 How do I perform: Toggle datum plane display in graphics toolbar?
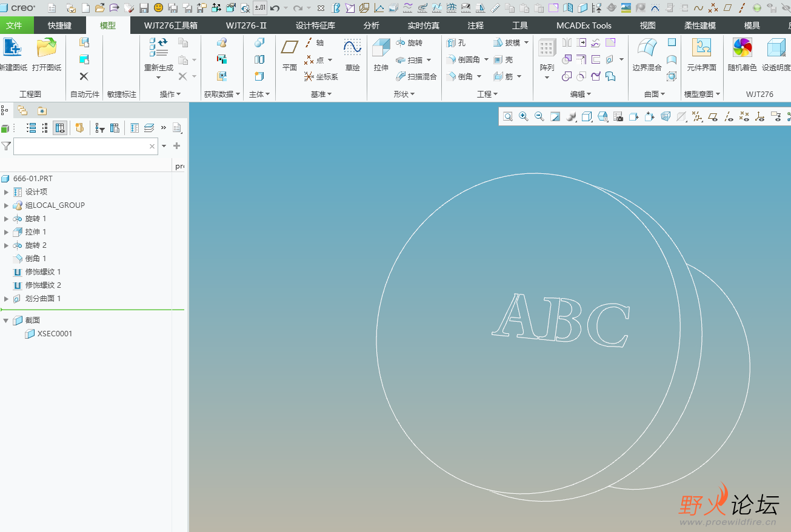tap(713, 116)
